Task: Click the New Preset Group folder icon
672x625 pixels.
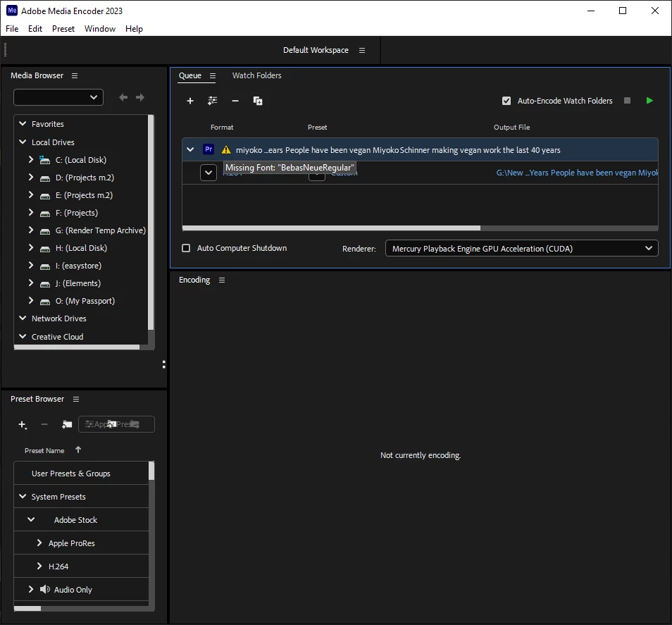Action: (x=67, y=424)
